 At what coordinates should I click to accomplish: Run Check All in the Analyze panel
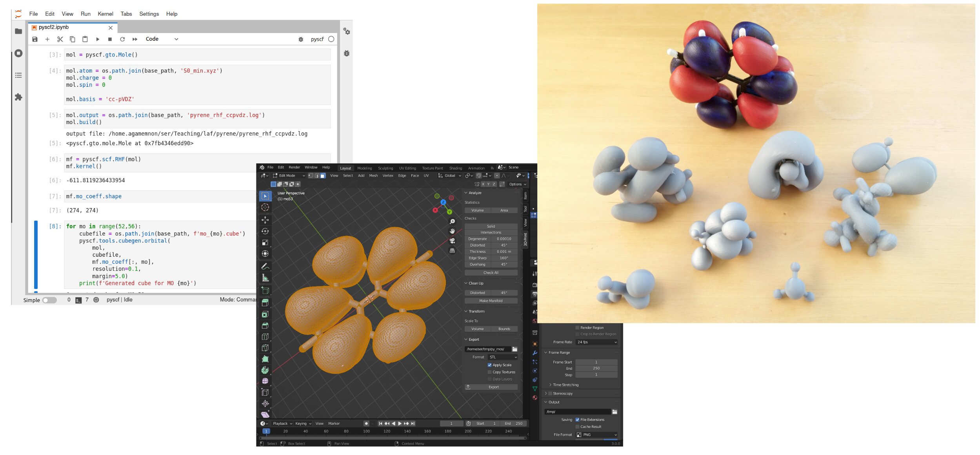[491, 272]
